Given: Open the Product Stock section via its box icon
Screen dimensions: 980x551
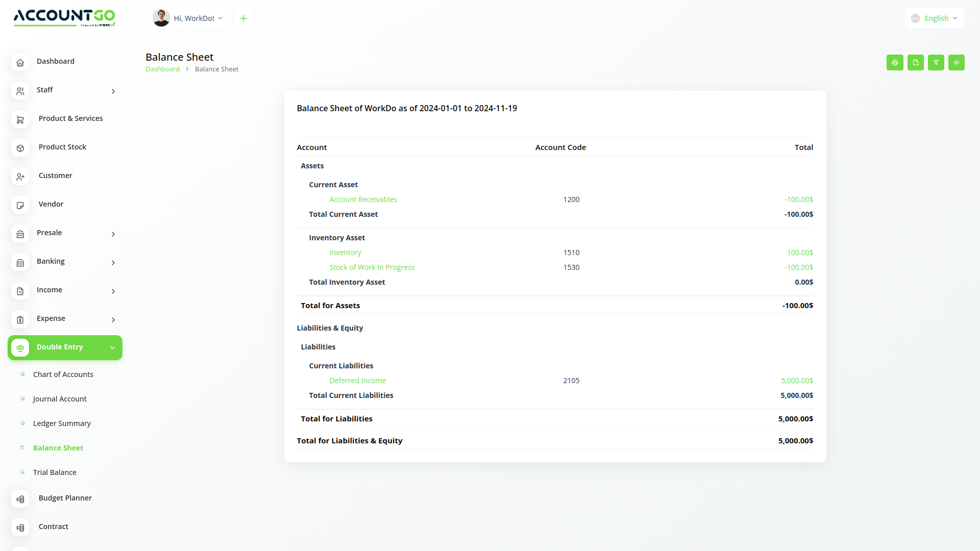Looking at the screenshot, I should click(x=20, y=148).
